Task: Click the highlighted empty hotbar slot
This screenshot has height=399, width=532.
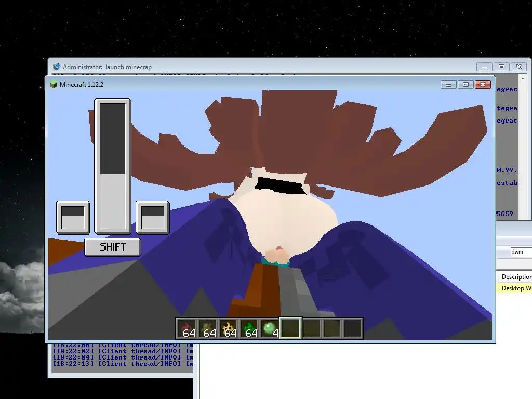Action: click(290, 328)
